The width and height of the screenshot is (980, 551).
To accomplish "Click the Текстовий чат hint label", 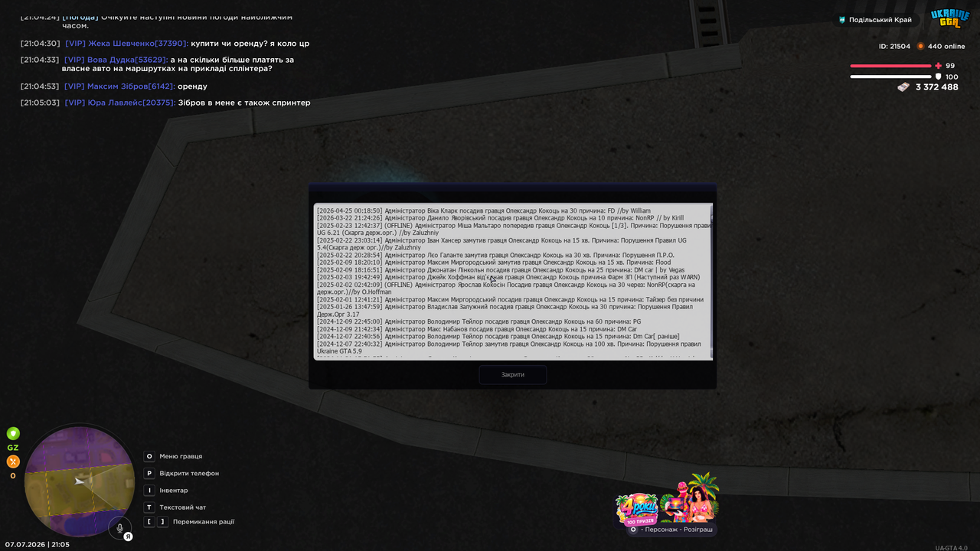I will 183,507.
